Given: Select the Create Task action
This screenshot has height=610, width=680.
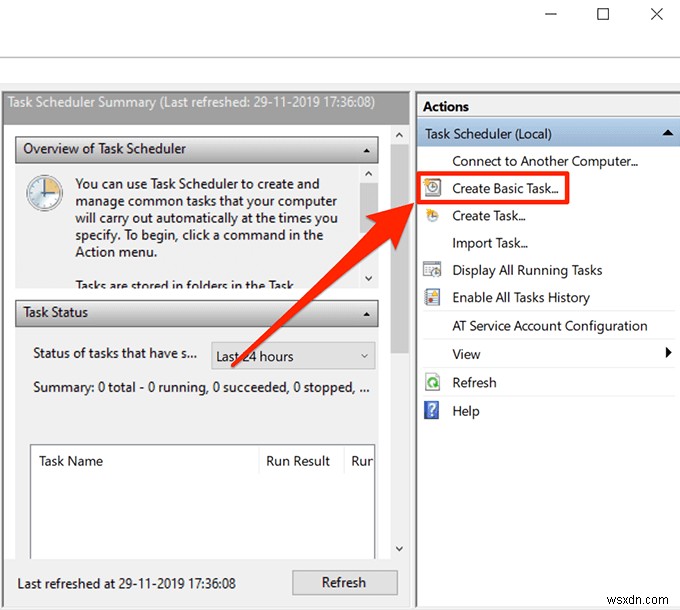Looking at the screenshot, I should pyautogui.click(x=489, y=215).
